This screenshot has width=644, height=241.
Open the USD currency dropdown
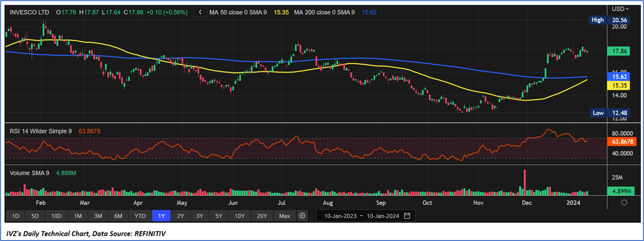click(x=620, y=9)
